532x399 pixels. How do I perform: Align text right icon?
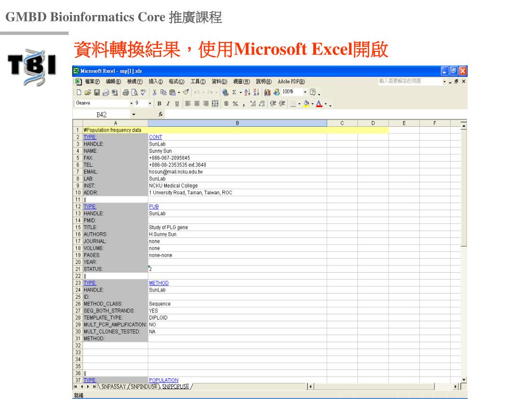(x=206, y=103)
